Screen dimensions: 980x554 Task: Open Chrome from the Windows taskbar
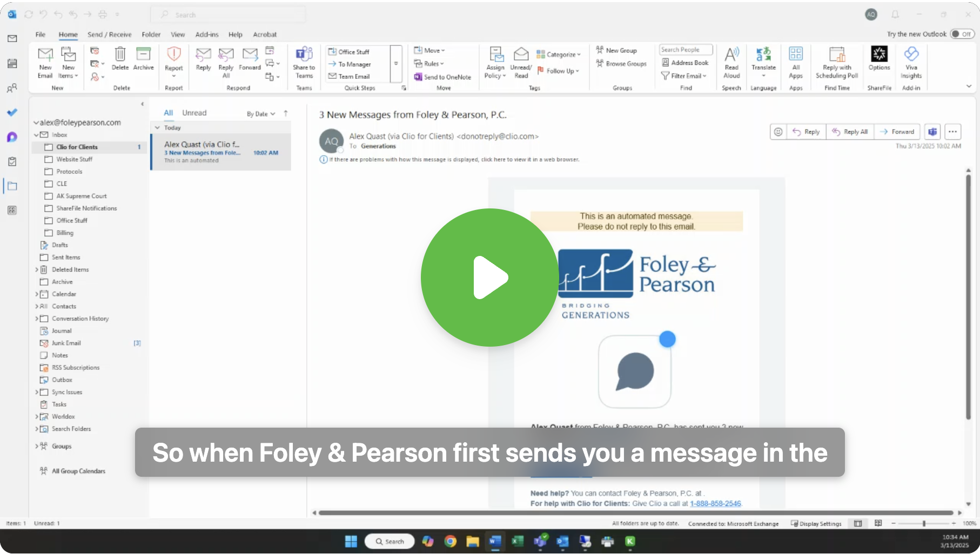click(x=450, y=541)
